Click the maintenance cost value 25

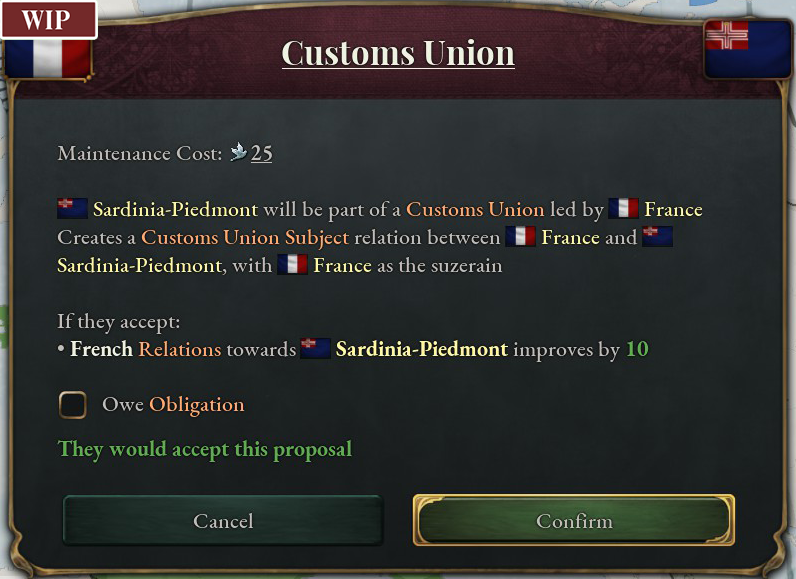(261, 154)
